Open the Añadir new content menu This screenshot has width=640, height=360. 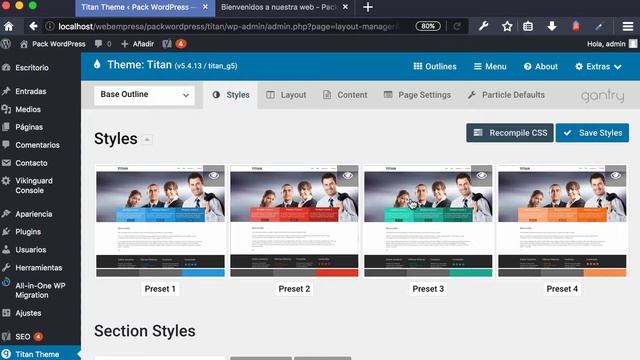[138, 44]
